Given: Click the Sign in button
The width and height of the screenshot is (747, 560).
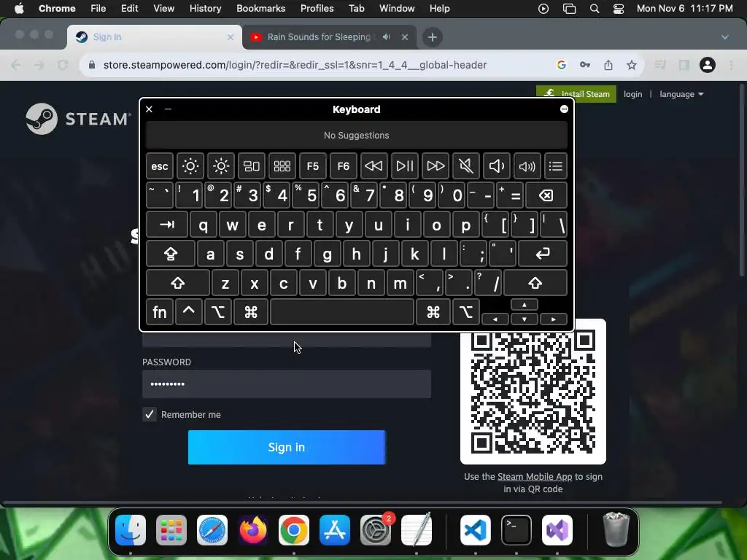Looking at the screenshot, I should click(x=287, y=447).
